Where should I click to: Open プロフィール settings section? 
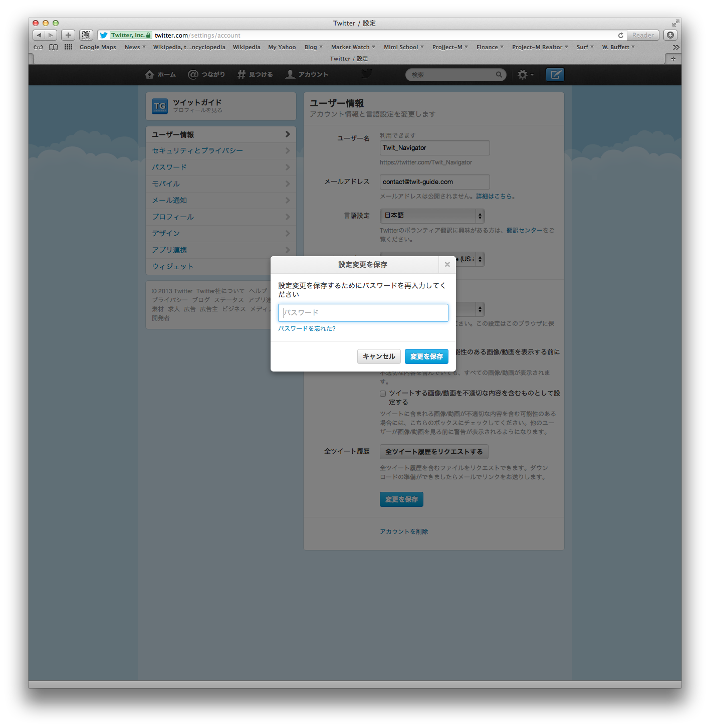pyautogui.click(x=221, y=217)
